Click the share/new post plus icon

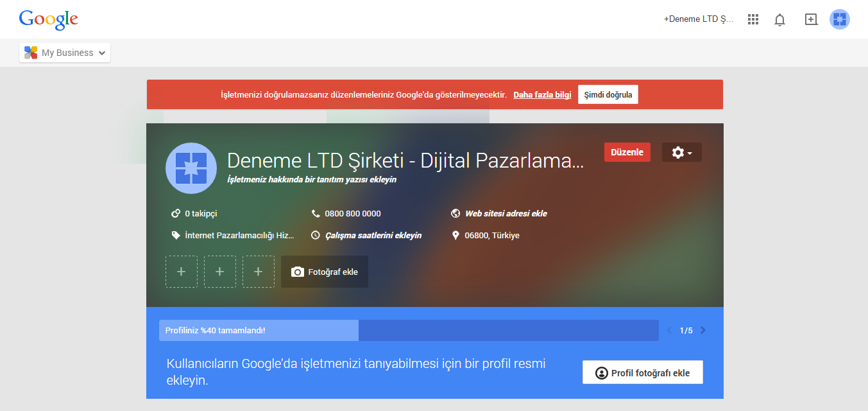pyautogui.click(x=811, y=19)
